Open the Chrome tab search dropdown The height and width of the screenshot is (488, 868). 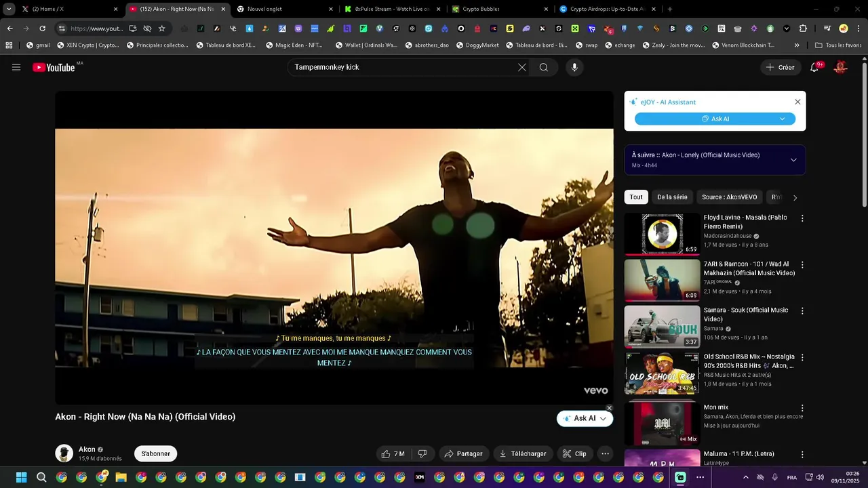tap(9, 9)
